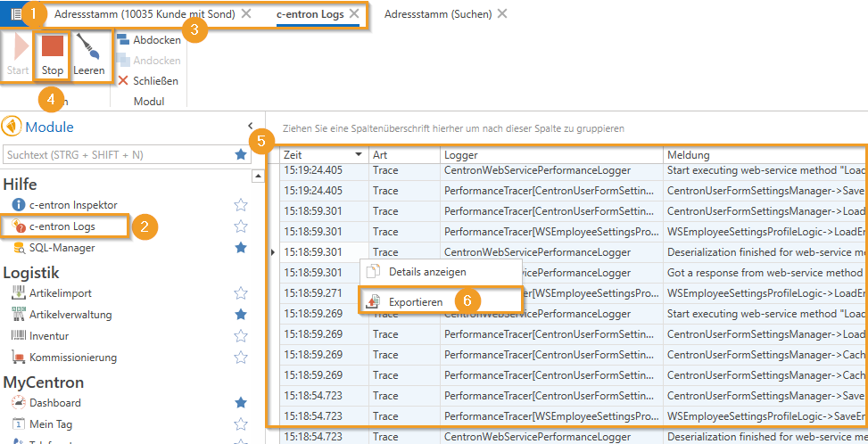Screen dimensions: 868x444
Task: Toggle favorite star for c-entron Logs
Action: (x=240, y=226)
